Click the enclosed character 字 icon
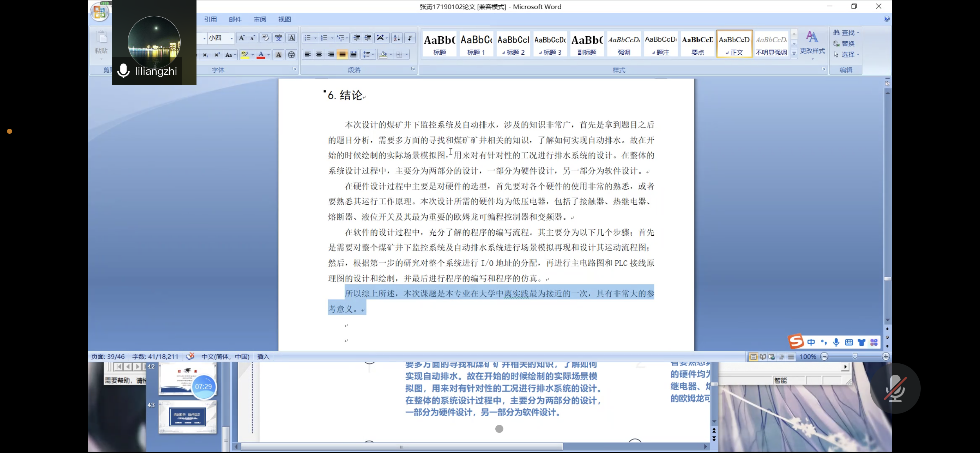 (291, 55)
